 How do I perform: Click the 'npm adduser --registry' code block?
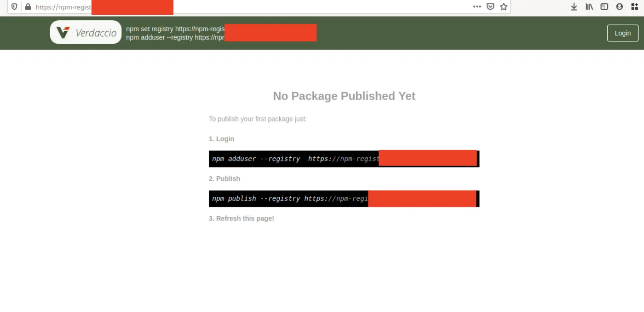tap(344, 159)
